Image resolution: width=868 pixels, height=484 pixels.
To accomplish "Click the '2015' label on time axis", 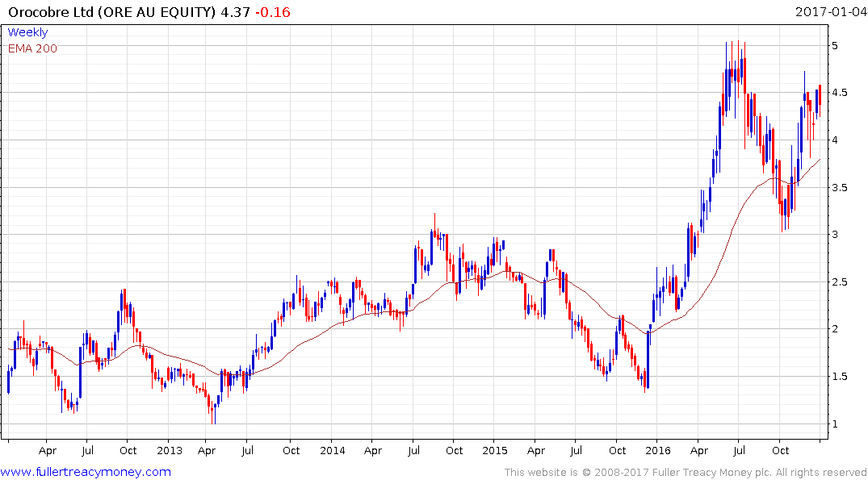I will click(495, 450).
